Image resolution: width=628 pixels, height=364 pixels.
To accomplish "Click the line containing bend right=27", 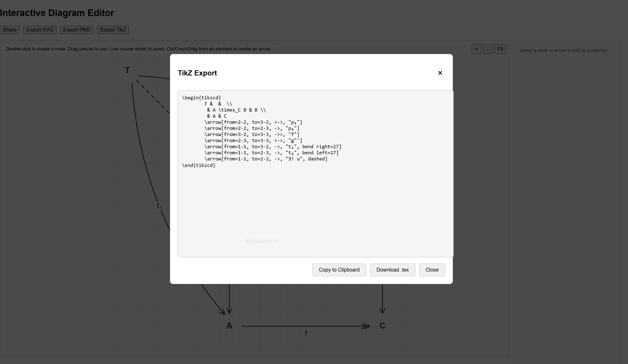I will (x=273, y=146).
